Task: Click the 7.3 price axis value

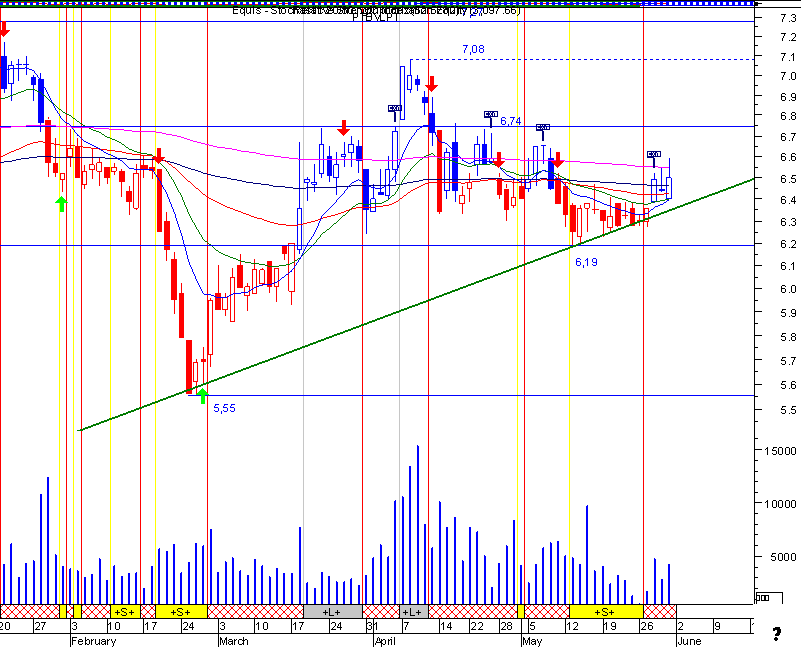Action: coord(788,18)
